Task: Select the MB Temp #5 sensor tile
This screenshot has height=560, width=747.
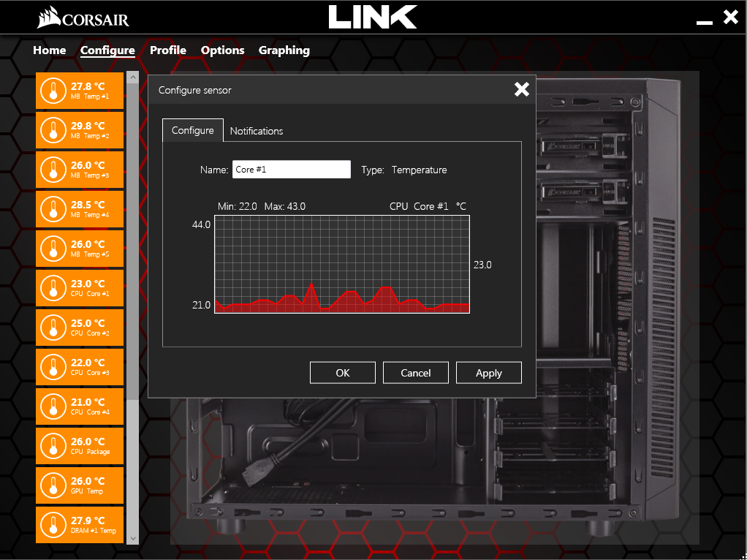Action: [80, 249]
